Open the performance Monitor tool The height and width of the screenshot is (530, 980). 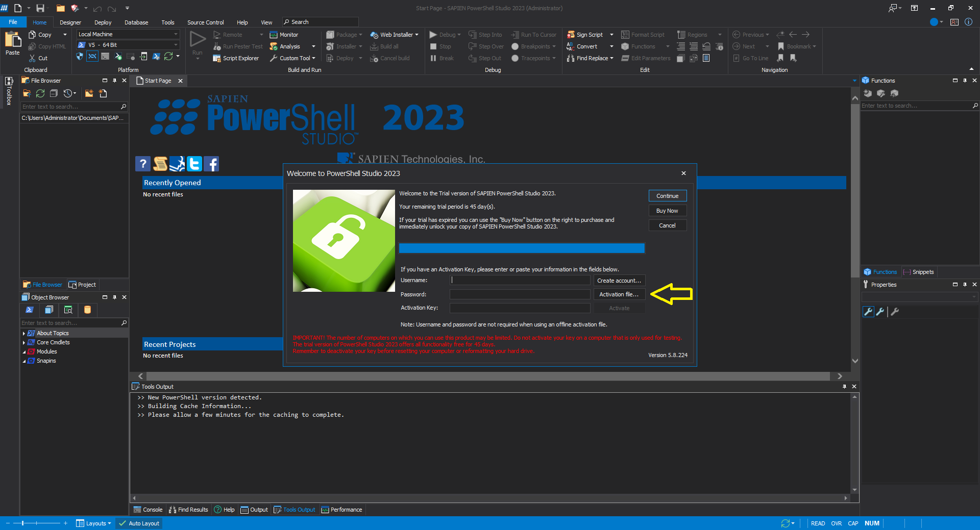pos(284,35)
